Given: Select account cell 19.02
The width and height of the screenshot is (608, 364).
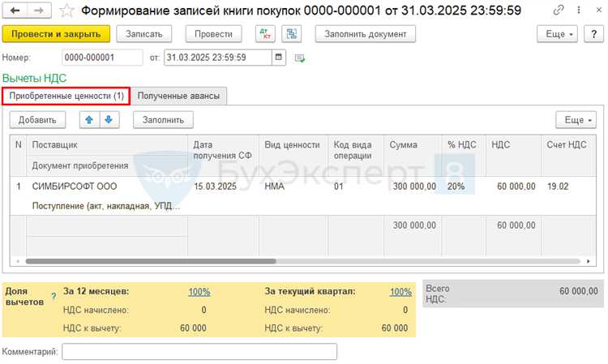Looking at the screenshot, I should click(568, 186).
